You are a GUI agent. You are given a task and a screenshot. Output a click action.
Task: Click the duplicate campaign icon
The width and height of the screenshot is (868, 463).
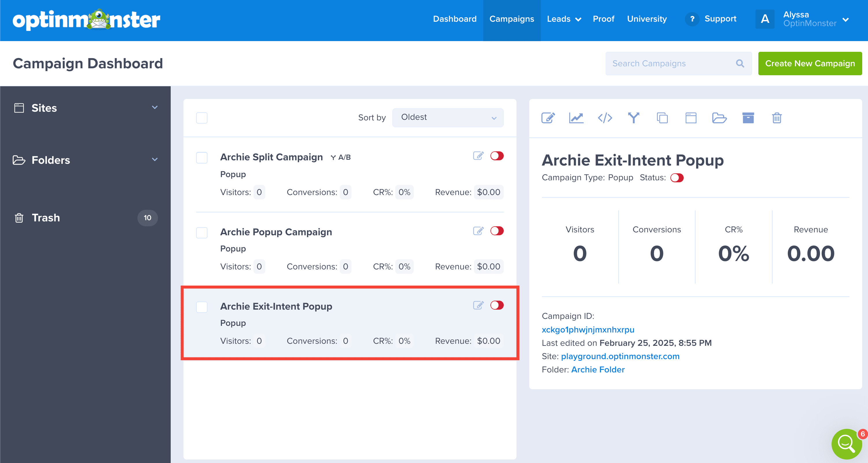pyautogui.click(x=662, y=118)
